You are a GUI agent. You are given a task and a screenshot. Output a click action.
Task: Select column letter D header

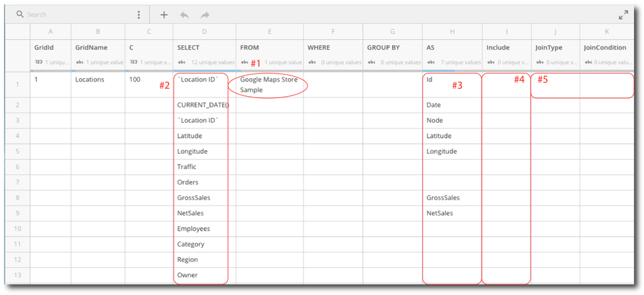click(x=205, y=31)
